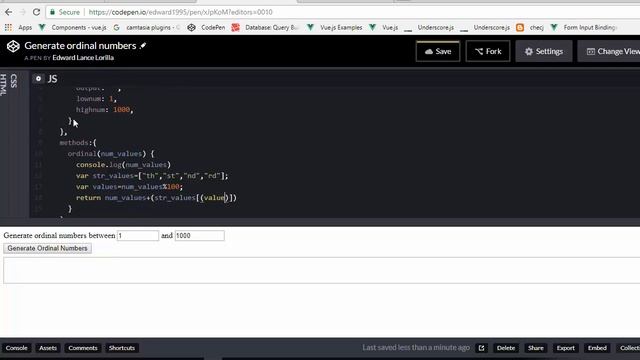The width and height of the screenshot is (640, 360).
Task: Click the browser back arrow
Action: [9, 12]
